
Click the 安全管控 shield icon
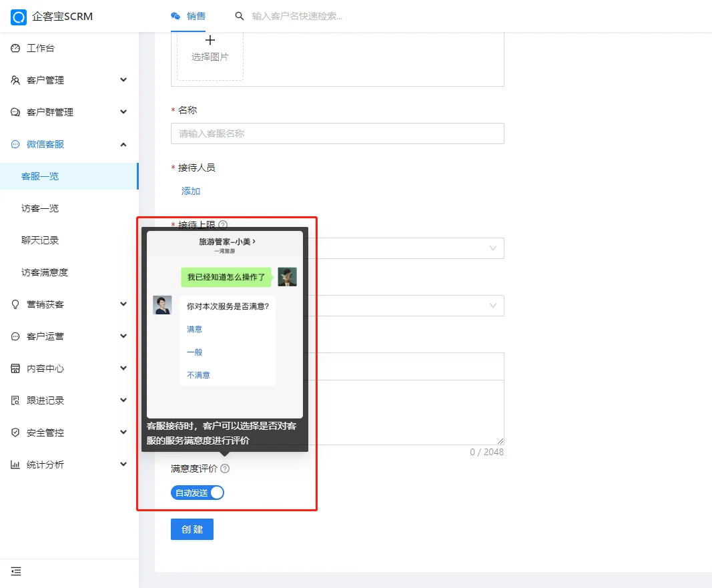15,432
